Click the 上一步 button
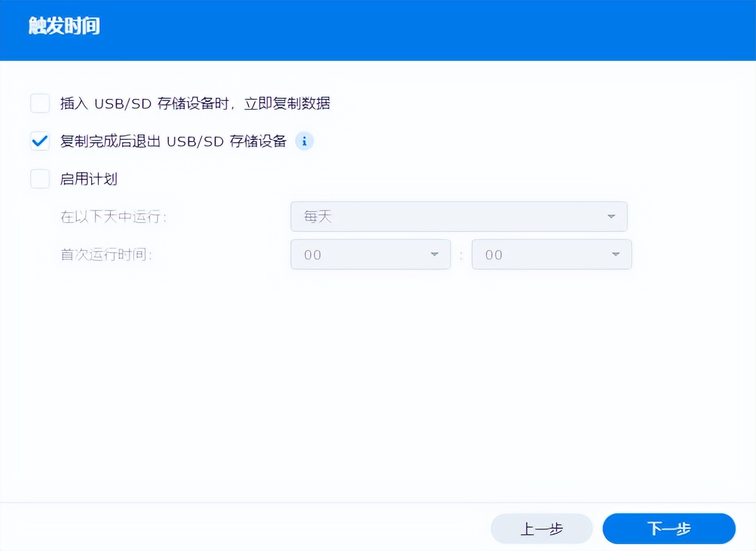The height and width of the screenshot is (551, 756). (541, 529)
